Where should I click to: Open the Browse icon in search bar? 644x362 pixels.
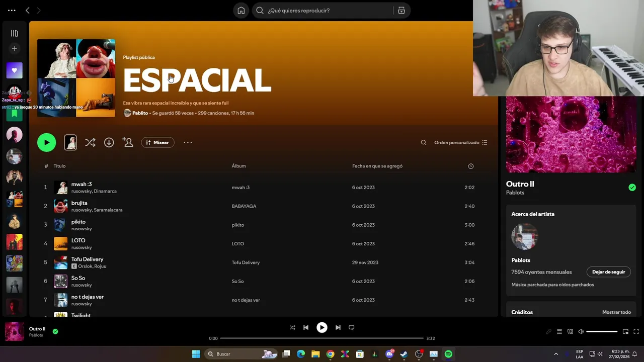pos(401,10)
